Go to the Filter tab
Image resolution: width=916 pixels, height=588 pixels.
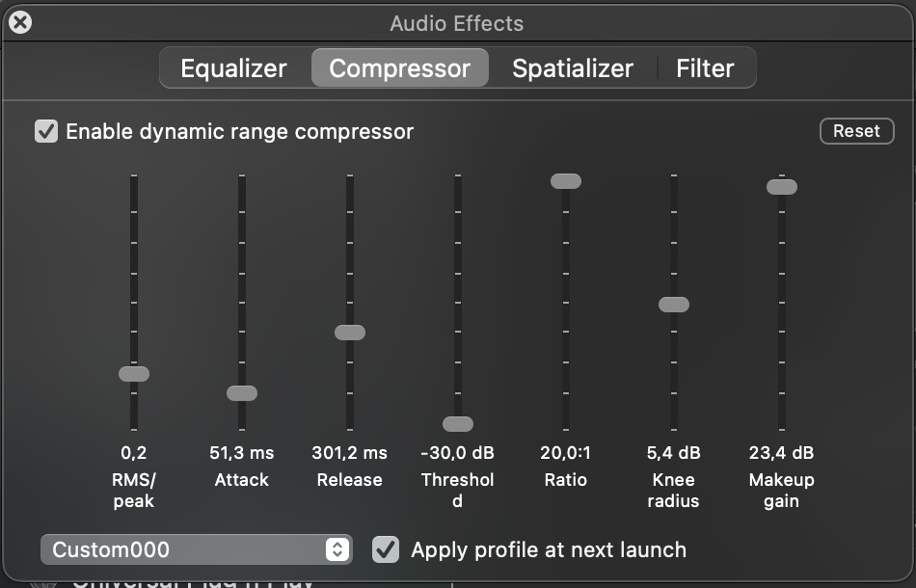click(x=705, y=68)
